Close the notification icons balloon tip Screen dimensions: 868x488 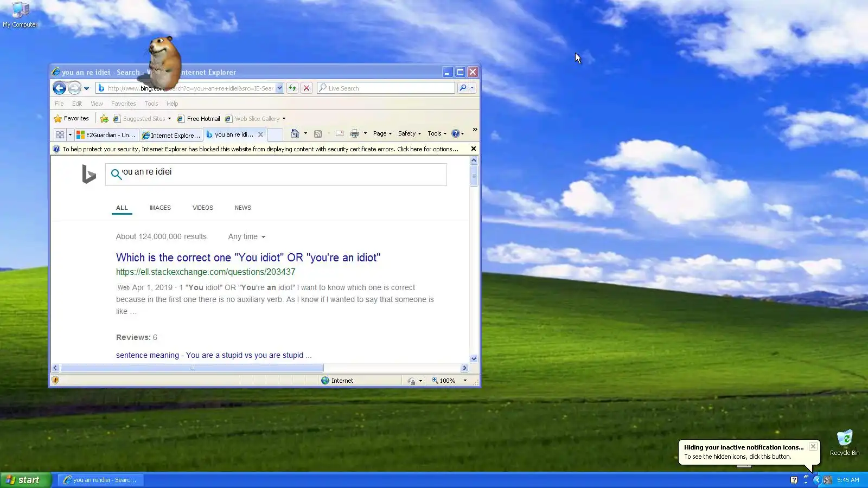[x=813, y=446]
